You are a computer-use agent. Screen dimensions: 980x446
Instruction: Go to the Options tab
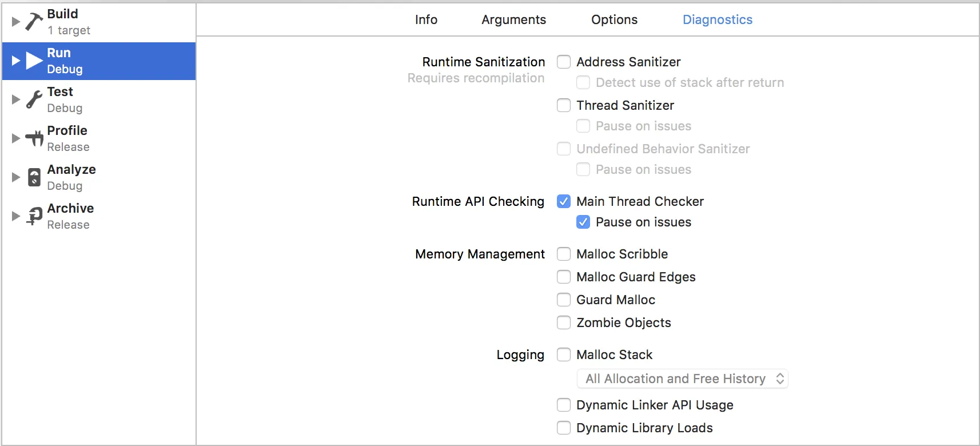click(x=614, y=19)
